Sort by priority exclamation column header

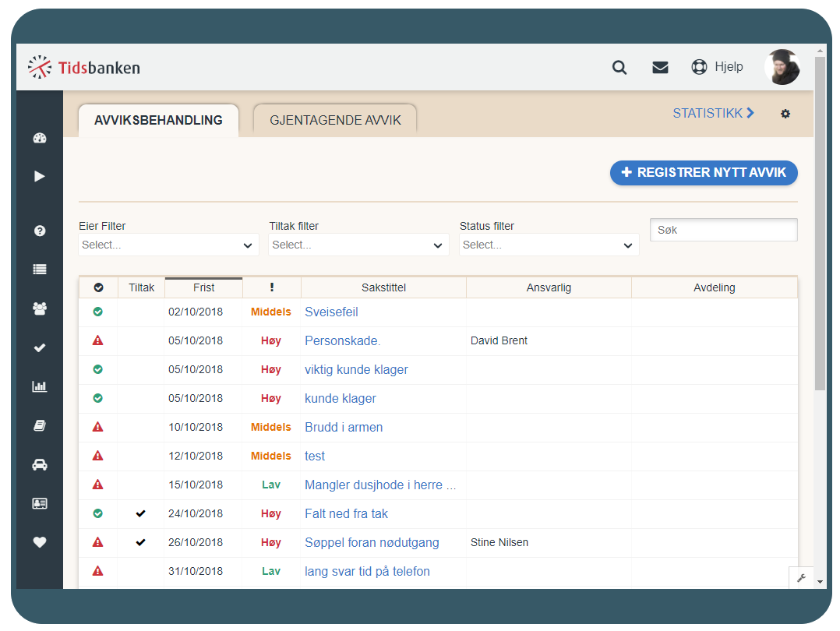[272, 287]
